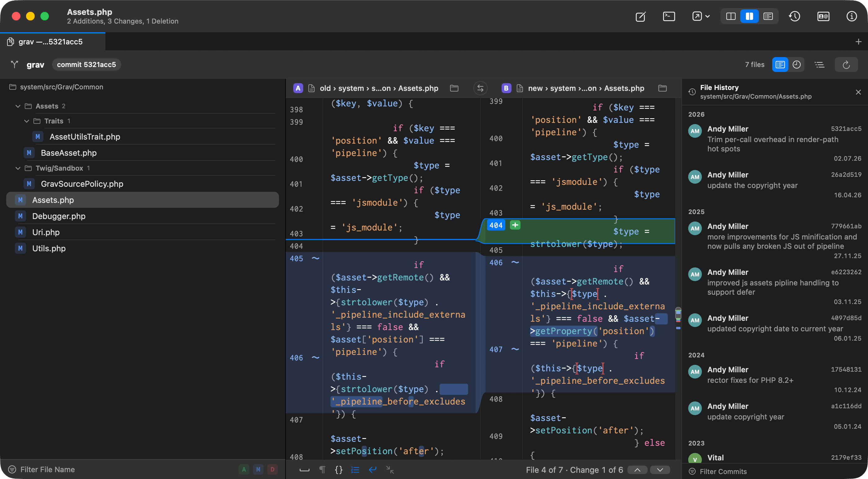
Task: Switch to unified text diff layout
Action: point(768,16)
